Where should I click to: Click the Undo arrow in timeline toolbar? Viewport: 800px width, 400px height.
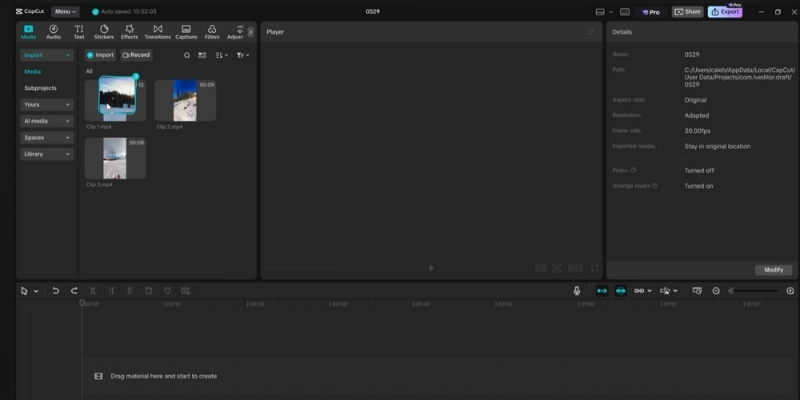point(56,290)
